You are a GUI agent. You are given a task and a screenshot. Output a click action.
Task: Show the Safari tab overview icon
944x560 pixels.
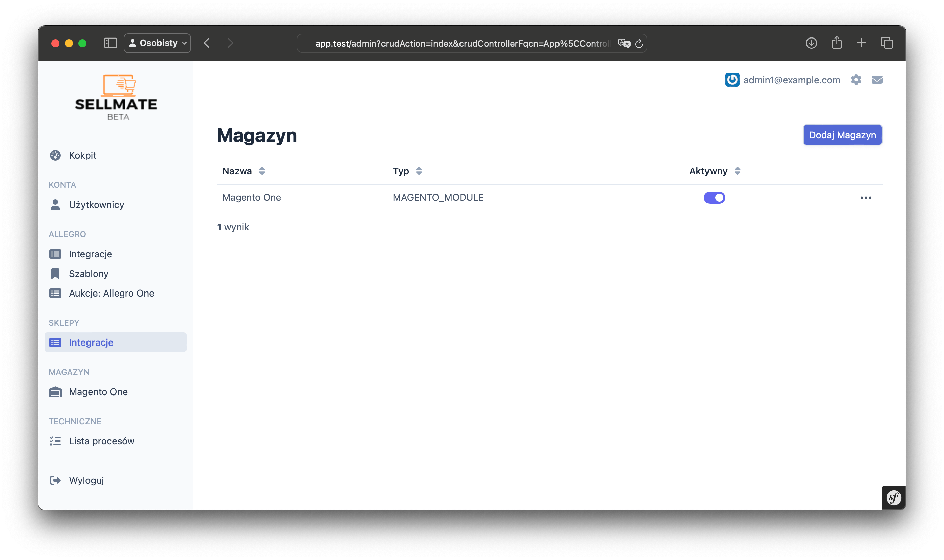887,43
